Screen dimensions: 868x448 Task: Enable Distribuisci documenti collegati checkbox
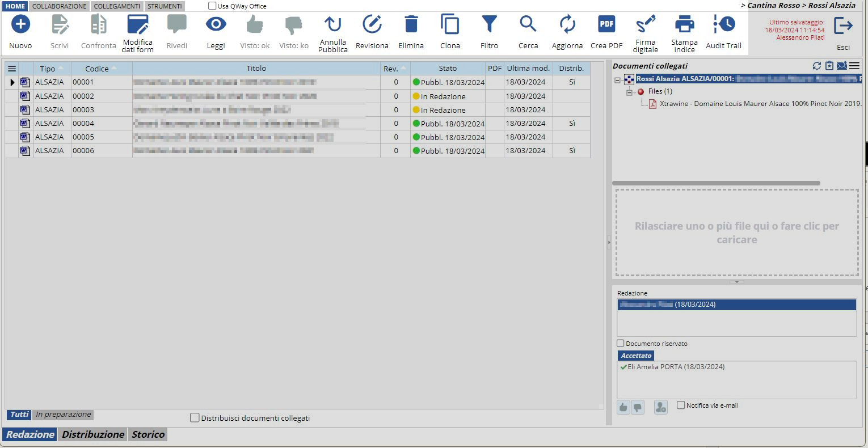(195, 418)
